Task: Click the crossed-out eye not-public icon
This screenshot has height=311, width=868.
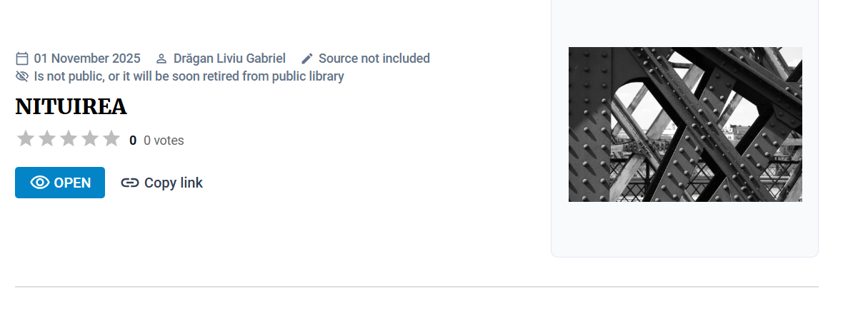Action: click(x=22, y=76)
